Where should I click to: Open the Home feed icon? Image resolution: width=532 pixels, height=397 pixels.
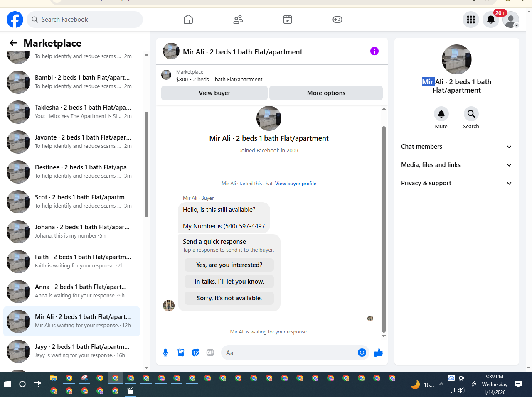[x=188, y=20]
